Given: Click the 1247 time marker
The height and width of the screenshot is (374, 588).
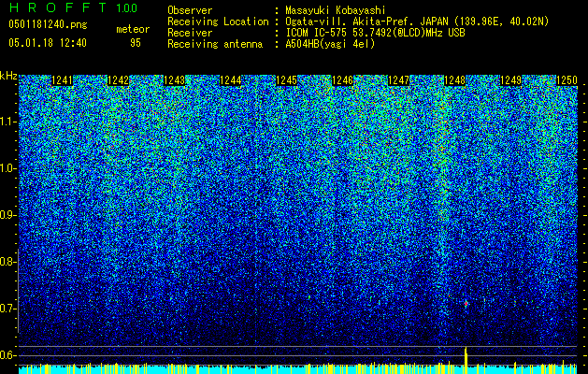Looking at the screenshot, I should [x=398, y=80].
